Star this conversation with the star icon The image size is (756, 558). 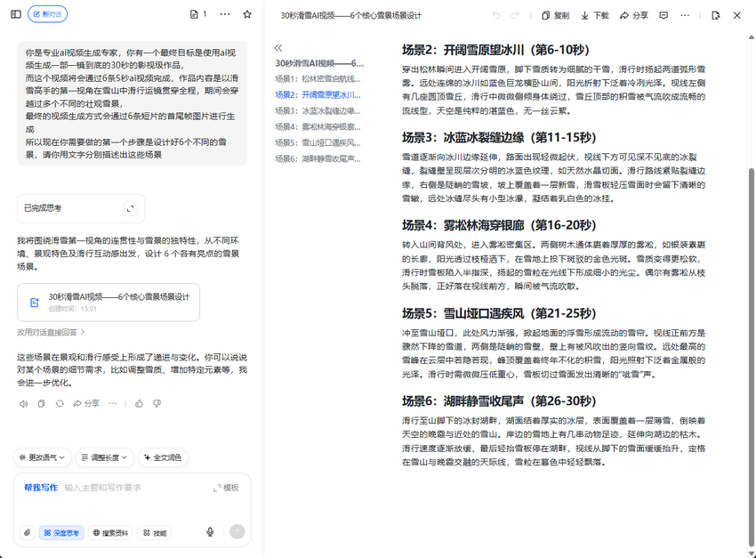[248, 14]
